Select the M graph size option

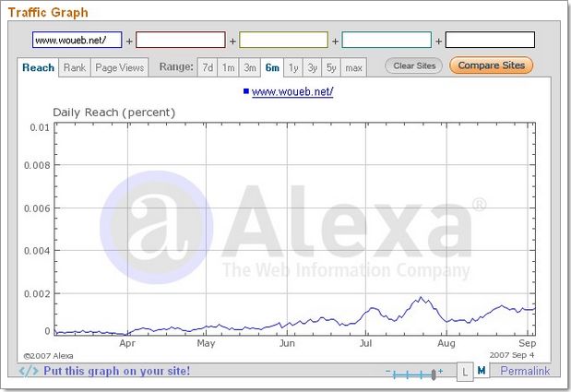481,371
